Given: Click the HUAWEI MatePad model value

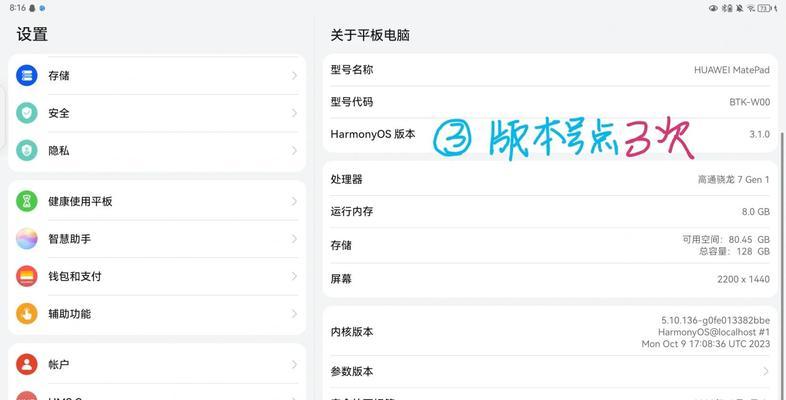Looking at the screenshot, I should [731, 70].
